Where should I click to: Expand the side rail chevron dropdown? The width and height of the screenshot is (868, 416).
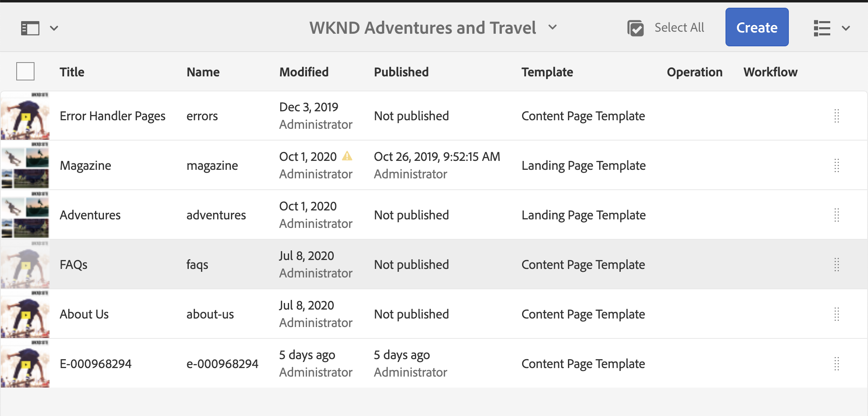[54, 28]
